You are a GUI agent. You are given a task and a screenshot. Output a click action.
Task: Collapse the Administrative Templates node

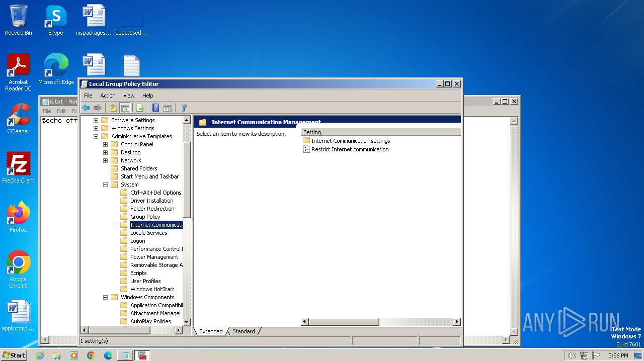[96, 136]
